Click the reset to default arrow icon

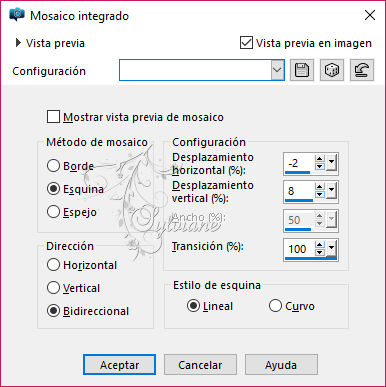362,70
